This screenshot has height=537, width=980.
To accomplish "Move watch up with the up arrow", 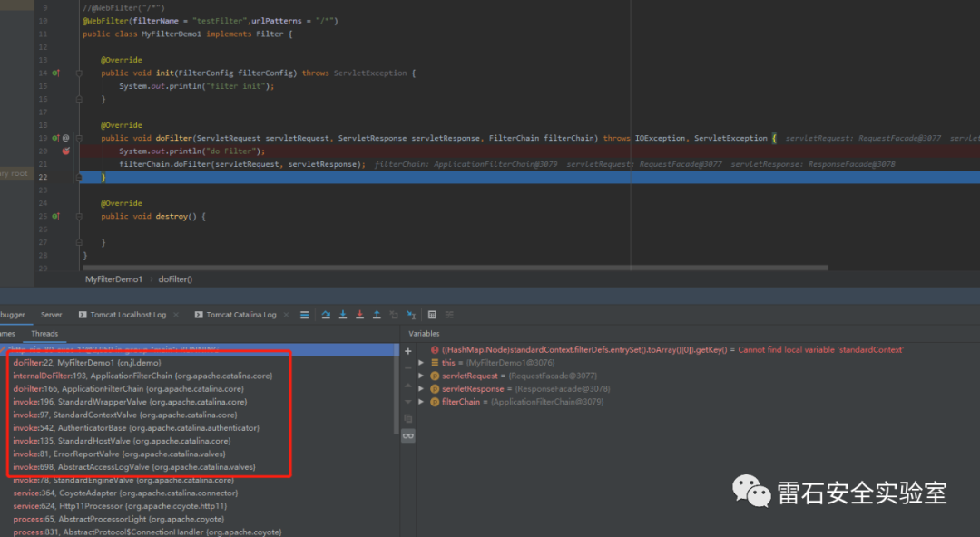I will (x=408, y=386).
